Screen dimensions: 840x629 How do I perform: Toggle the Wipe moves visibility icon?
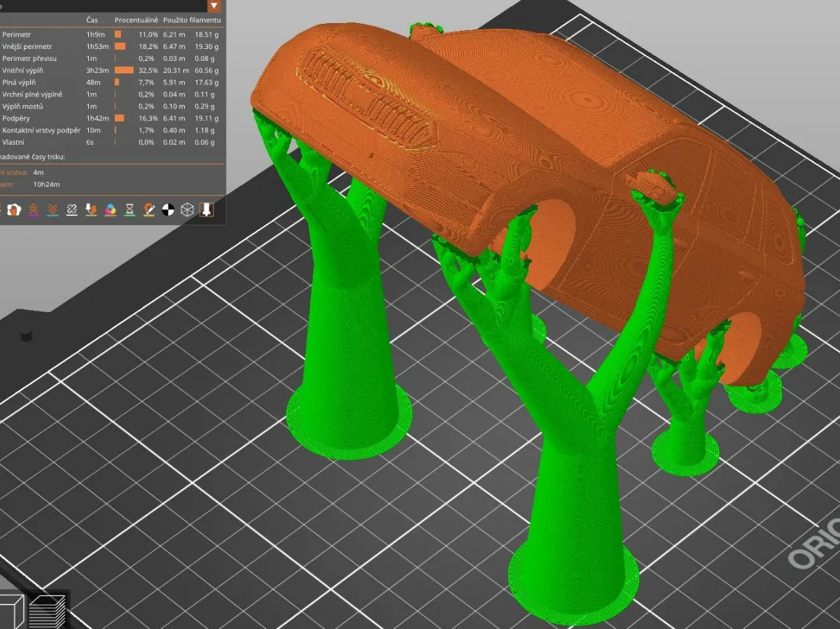[x=15, y=209]
